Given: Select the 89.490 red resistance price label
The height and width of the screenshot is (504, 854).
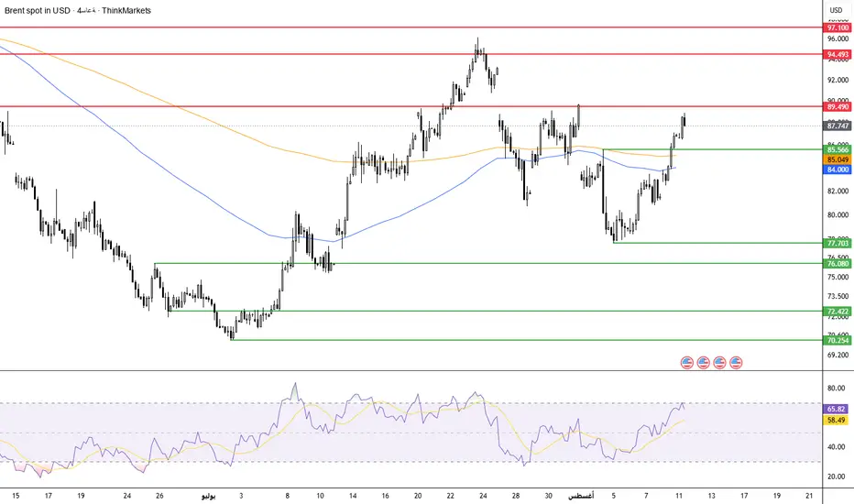Looking at the screenshot, I should coord(838,107).
